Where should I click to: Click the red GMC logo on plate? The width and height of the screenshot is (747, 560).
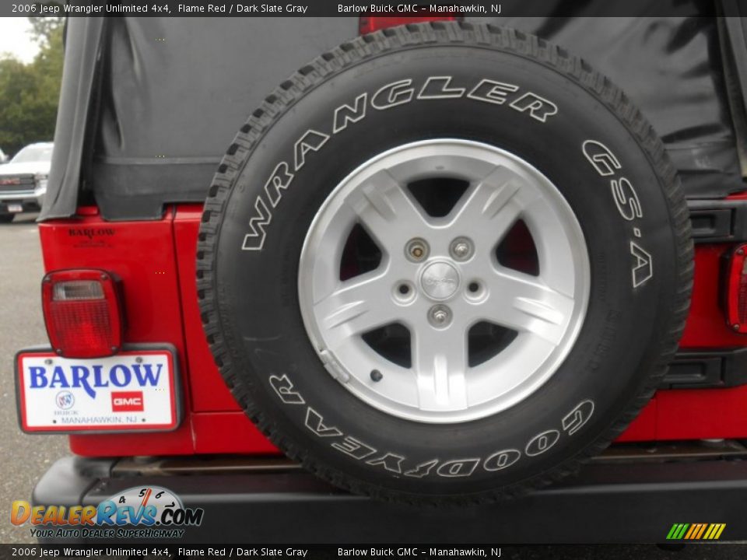pyautogui.click(x=127, y=401)
